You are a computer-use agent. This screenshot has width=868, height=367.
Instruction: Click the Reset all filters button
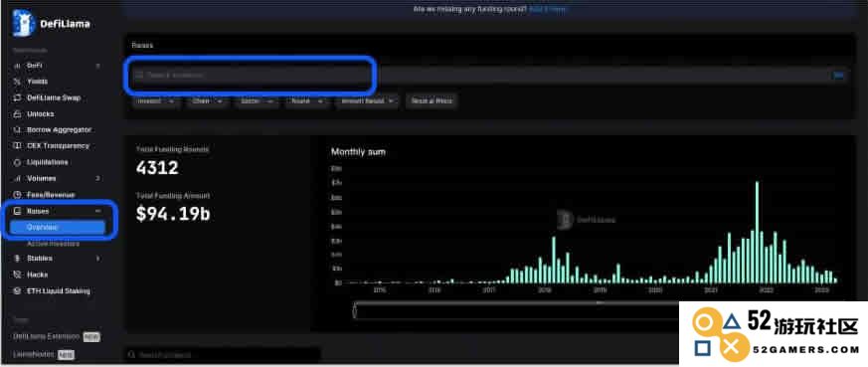click(x=432, y=101)
